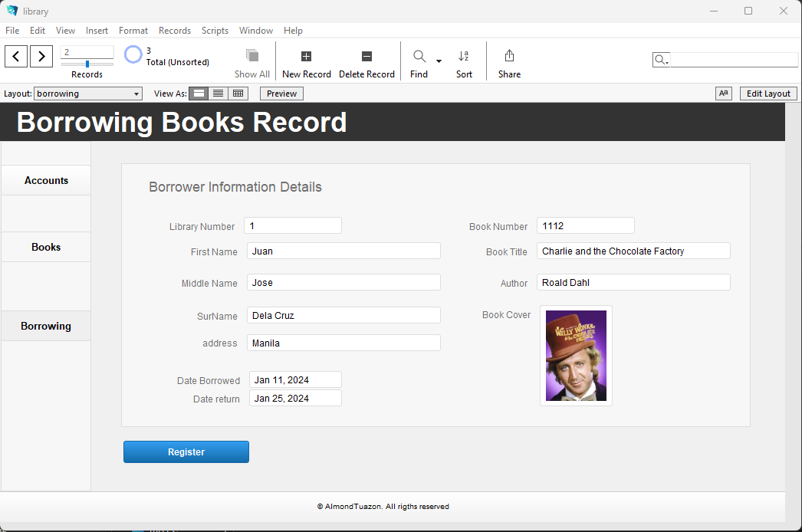Switch to Table view
The height and width of the screenshot is (532, 802).
pos(238,94)
